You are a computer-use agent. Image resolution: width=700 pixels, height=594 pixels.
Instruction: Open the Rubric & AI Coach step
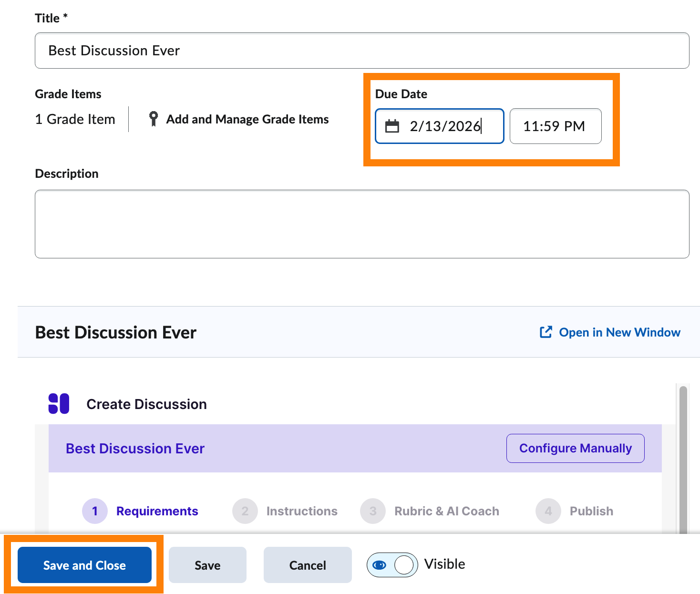tap(446, 511)
